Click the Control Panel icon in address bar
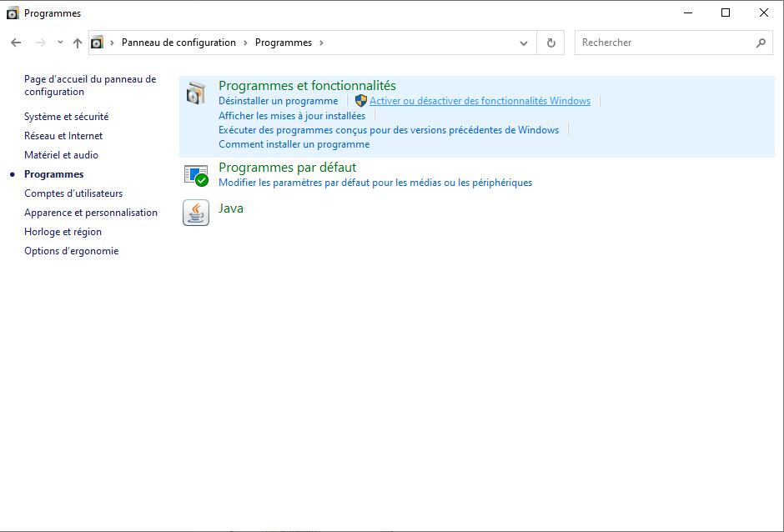 pyautogui.click(x=98, y=43)
